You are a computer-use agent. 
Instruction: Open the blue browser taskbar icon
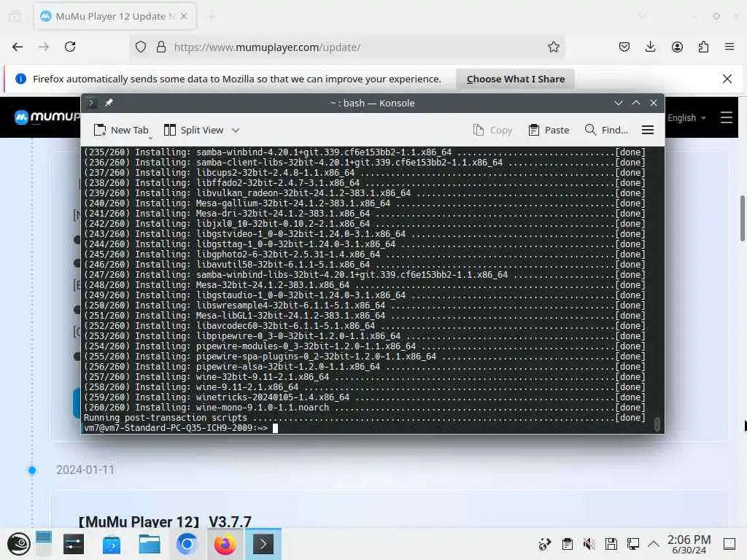[x=187, y=544]
